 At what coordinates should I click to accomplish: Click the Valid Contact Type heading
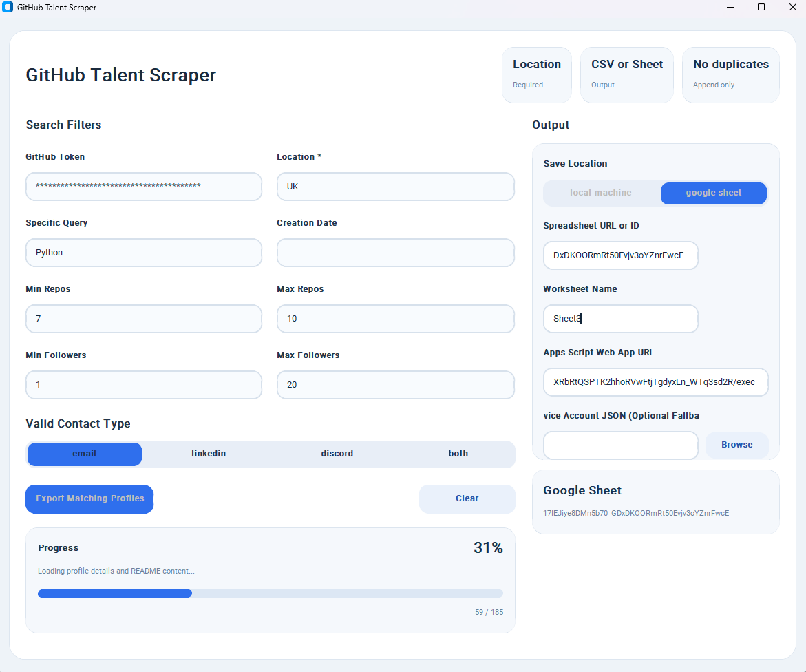(x=78, y=423)
